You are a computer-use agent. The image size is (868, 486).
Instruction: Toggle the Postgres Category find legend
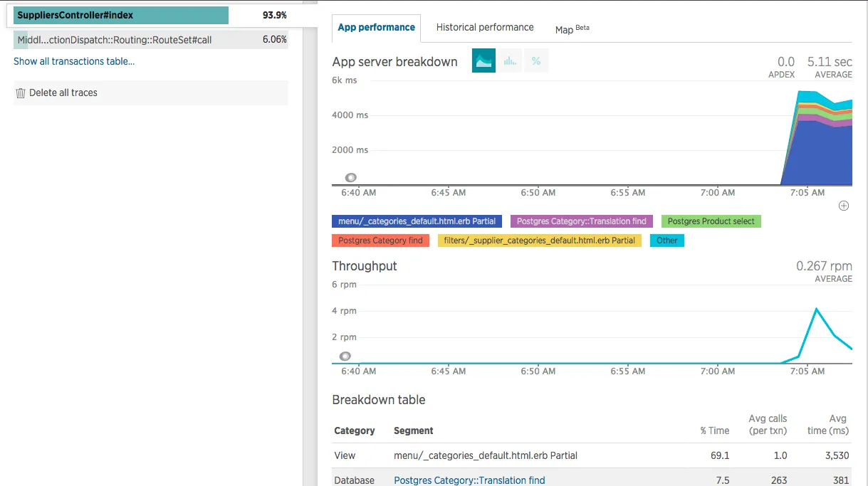point(381,241)
